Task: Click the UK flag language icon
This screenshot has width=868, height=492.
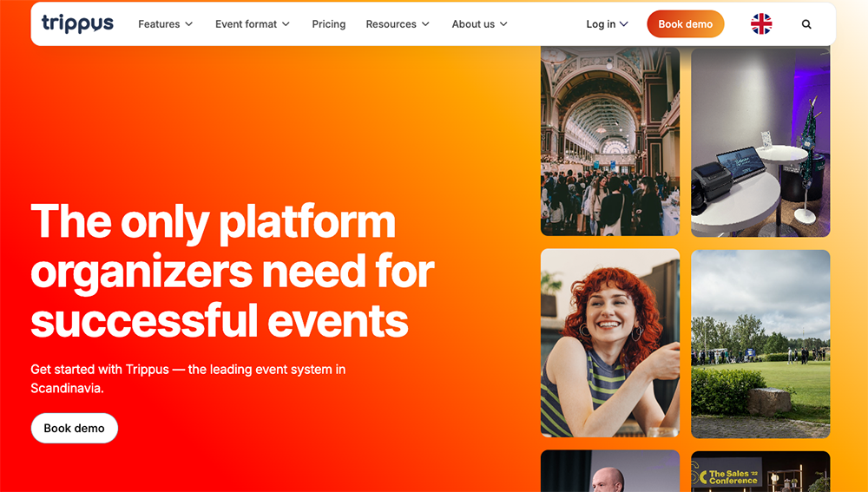Action: click(761, 24)
